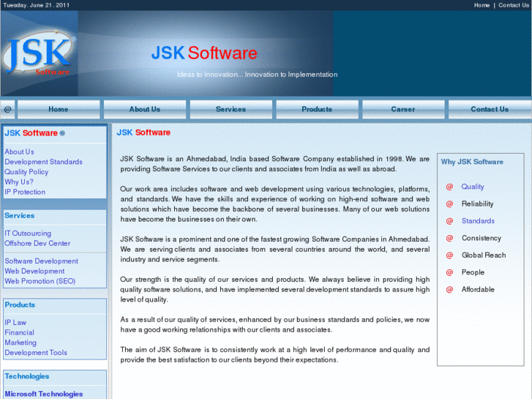Click the Why Us? sidebar link
532x399 pixels.
19,182
